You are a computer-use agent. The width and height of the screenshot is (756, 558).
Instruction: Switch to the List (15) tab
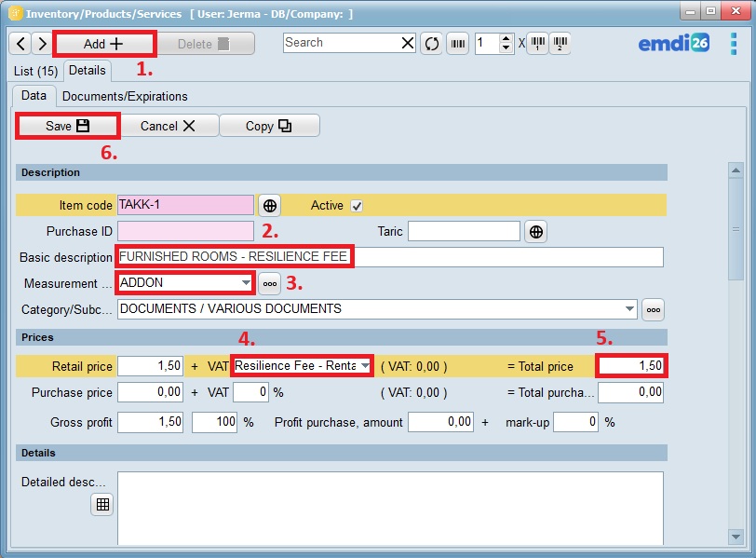(x=36, y=71)
